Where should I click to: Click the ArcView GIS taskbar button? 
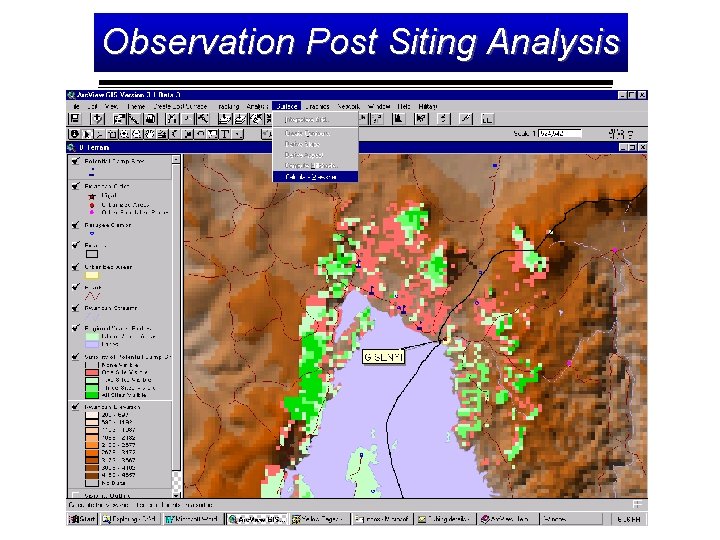pyautogui.click(x=257, y=519)
